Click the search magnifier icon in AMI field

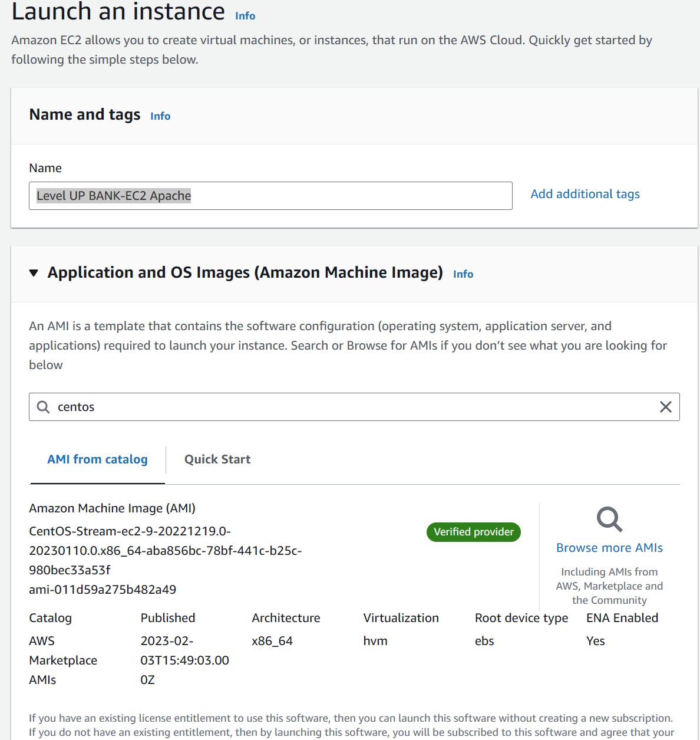point(44,407)
